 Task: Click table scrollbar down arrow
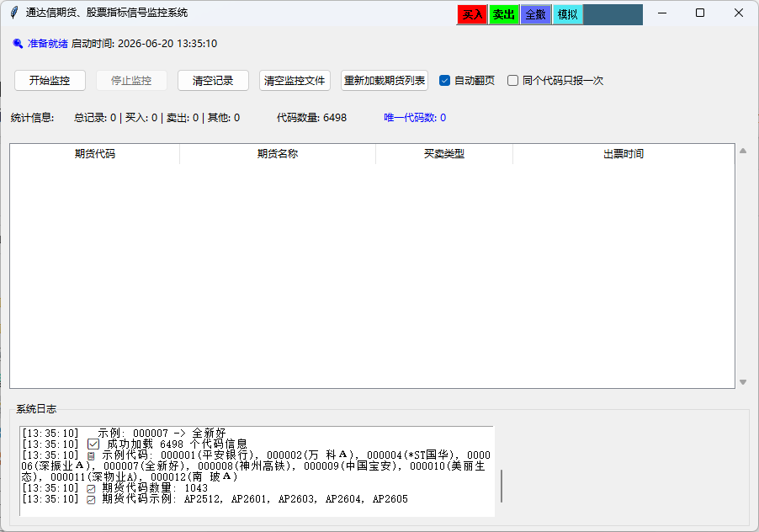pos(743,382)
